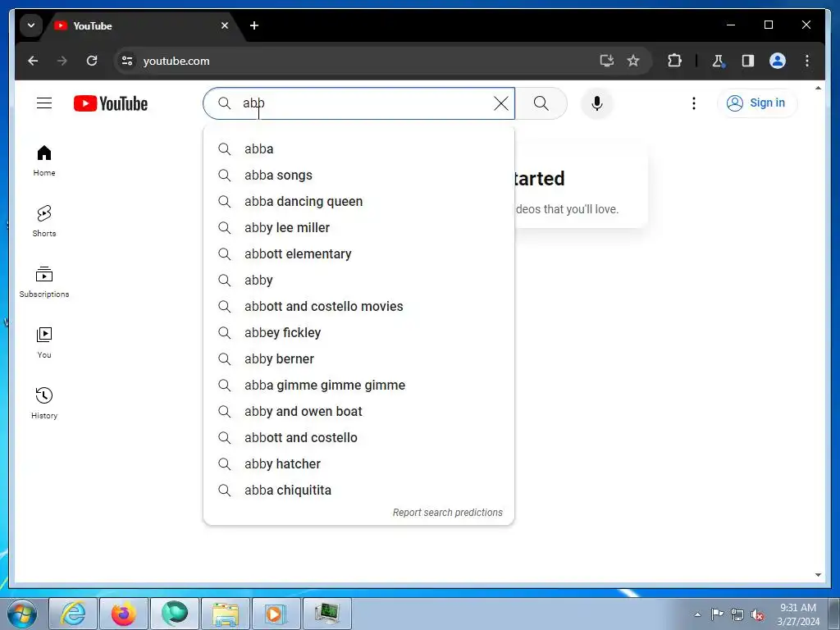The image size is (840, 630).
Task: Open Chrome Labs flask icon
Action: (719, 61)
